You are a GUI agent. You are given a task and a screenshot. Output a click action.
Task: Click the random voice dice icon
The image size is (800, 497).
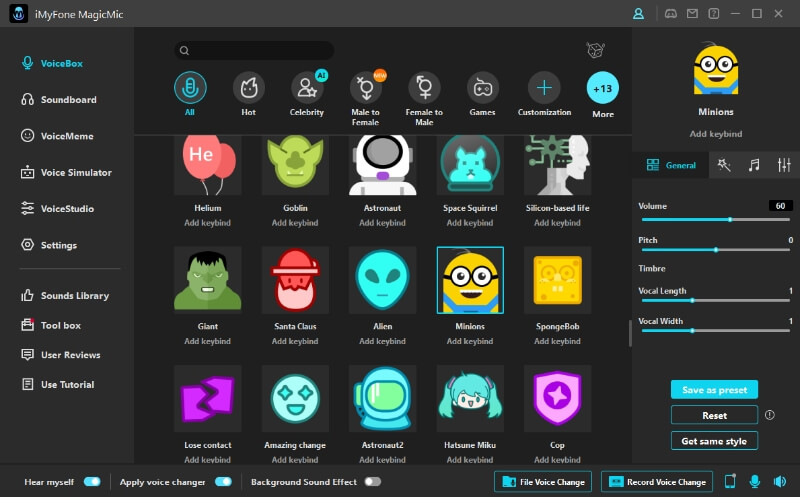pyautogui.click(x=595, y=50)
